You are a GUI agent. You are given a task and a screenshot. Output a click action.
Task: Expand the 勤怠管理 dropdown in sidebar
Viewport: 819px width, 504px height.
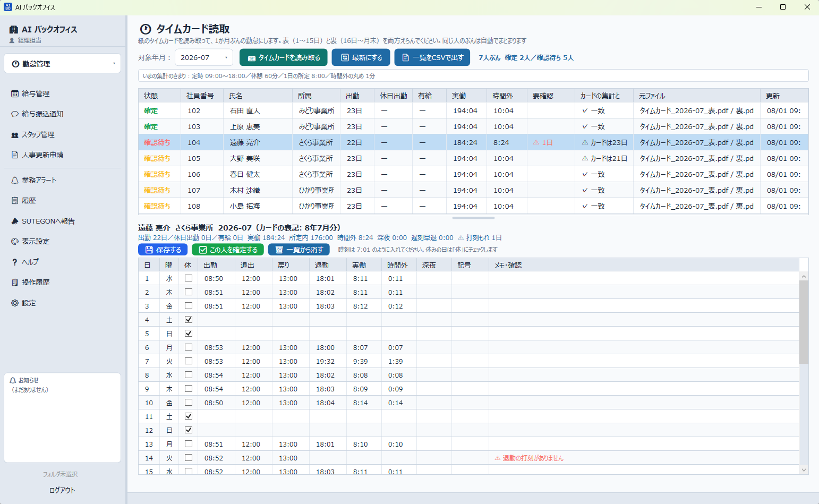pyautogui.click(x=63, y=64)
